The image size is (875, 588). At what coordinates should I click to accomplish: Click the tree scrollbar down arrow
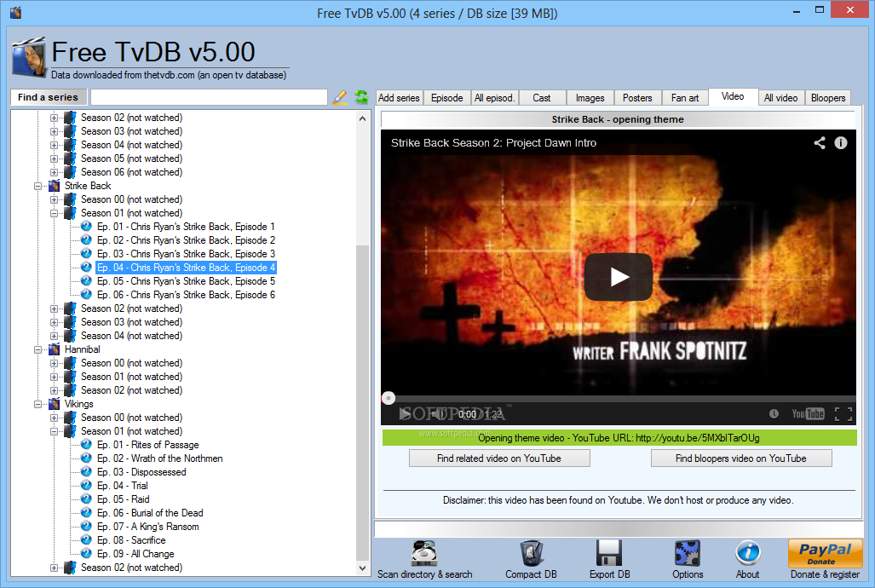pyautogui.click(x=363, y=568)
